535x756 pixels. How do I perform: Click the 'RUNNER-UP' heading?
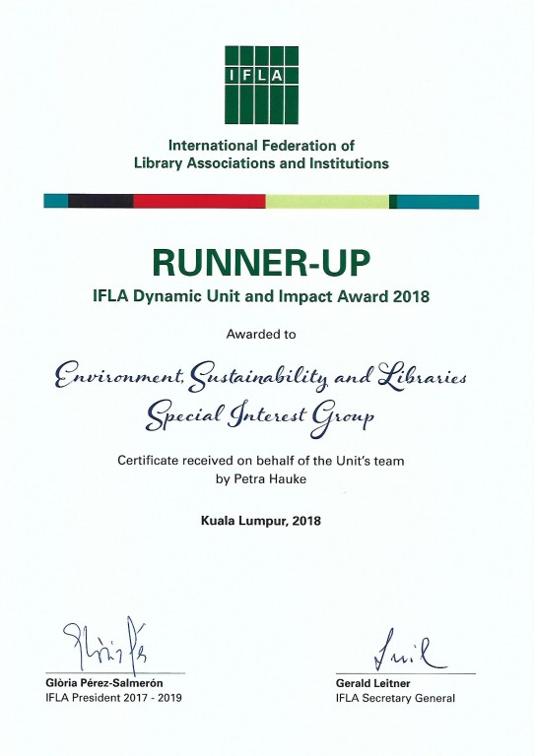261,263
